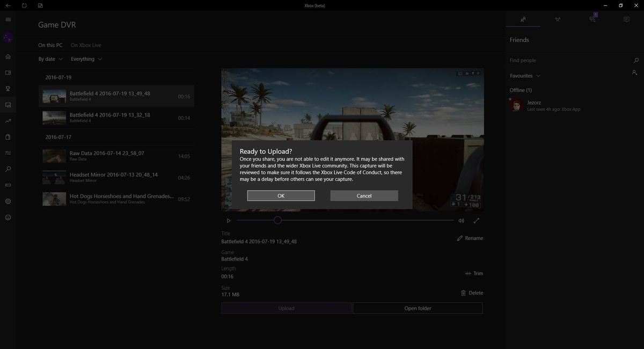Click the 'Open folder' button

point(418,308)
